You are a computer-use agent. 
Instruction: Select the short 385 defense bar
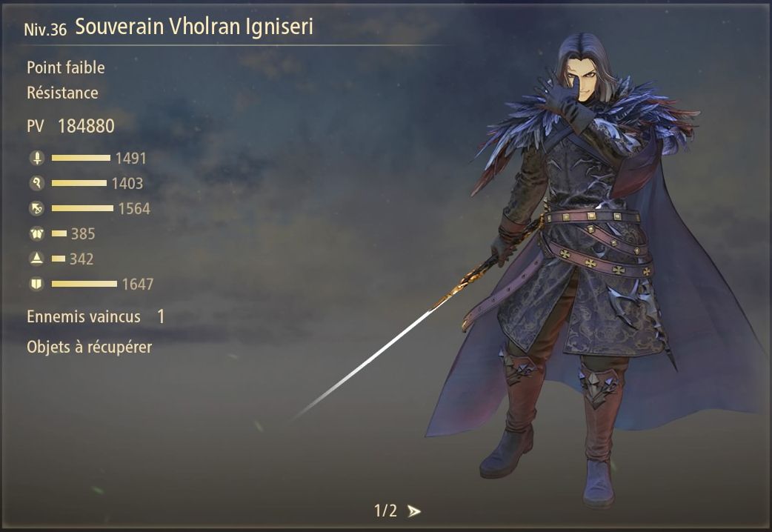(x=59, y=233)
